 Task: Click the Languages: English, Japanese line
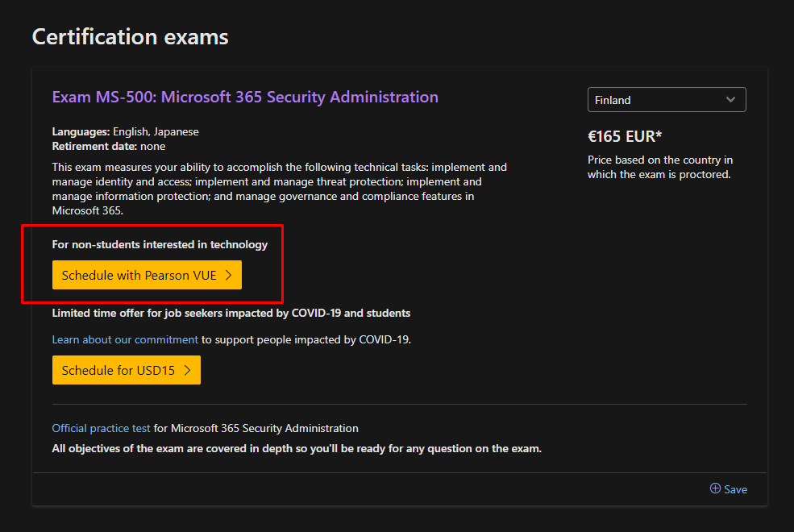point(125,131)
